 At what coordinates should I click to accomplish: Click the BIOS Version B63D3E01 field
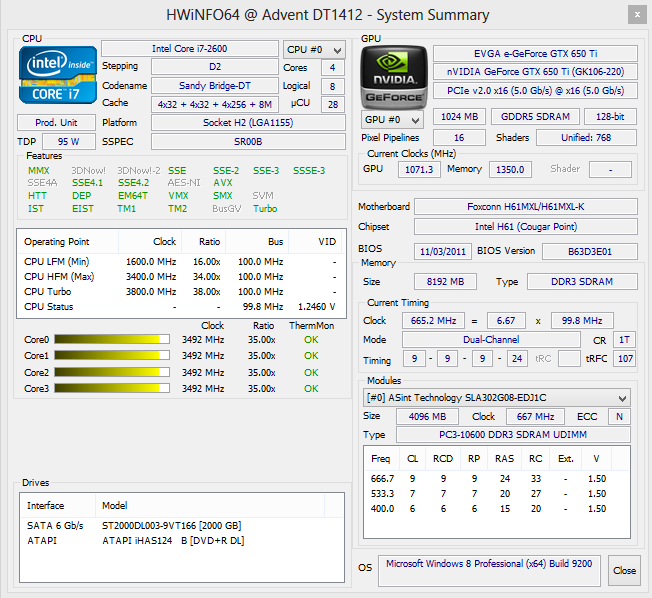click(x=590, y=252)
